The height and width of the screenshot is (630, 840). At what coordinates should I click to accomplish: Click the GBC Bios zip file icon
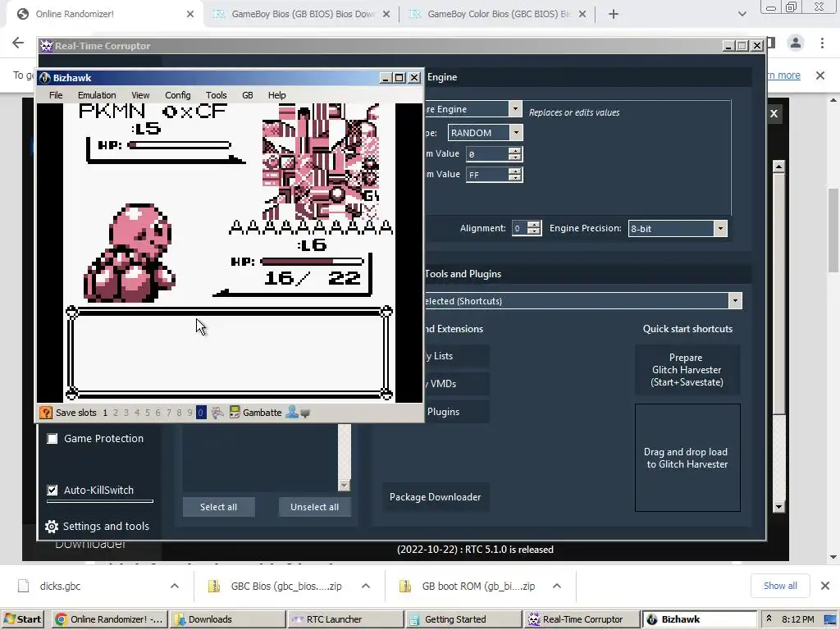[x=214, y=586]
